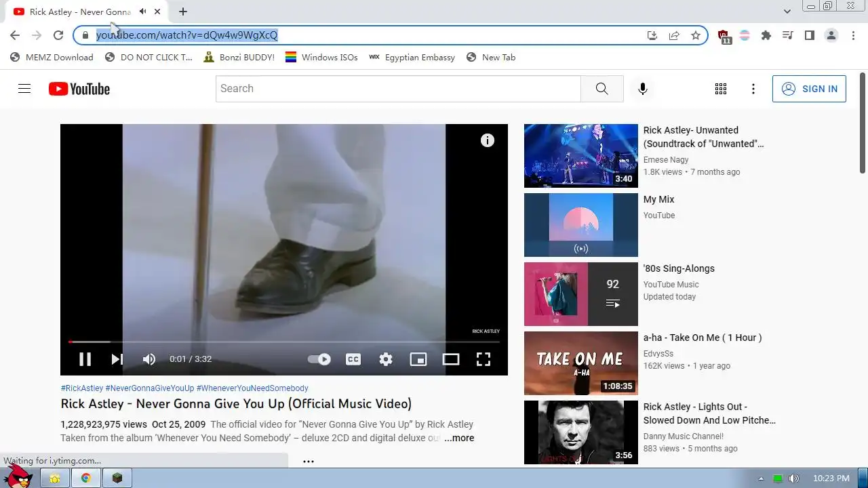Open Chrome from the taskbar

point(86,479)
